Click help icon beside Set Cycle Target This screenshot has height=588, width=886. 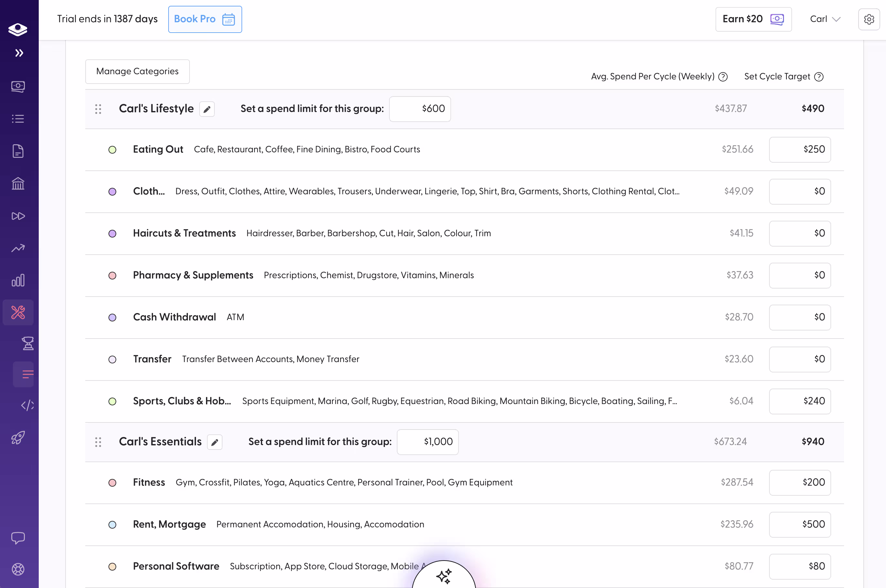[x=819, y=77]
